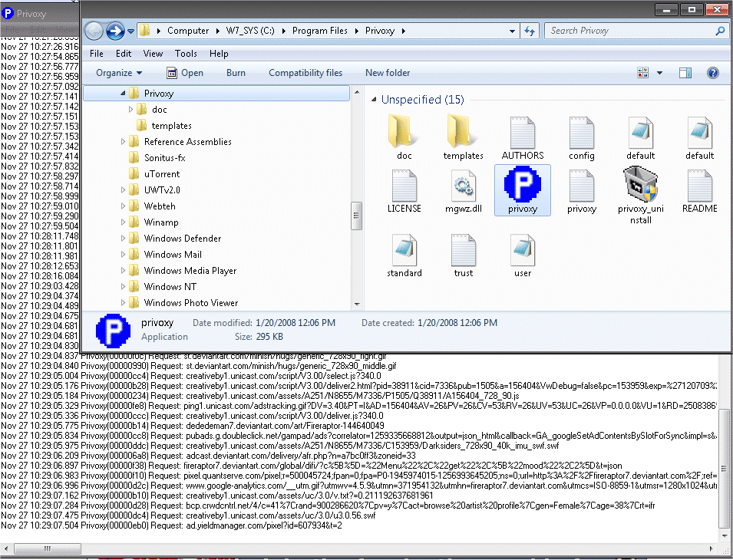Open the Edit menu
This screenshot has width=733, height=560.
(124, 54)
